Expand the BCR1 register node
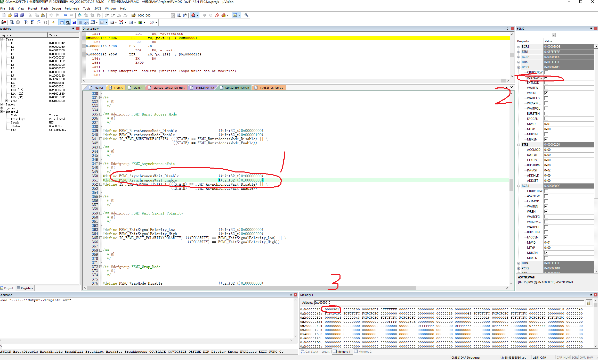Image resolution: width=599 pixels, height=364 pixels. point(519,47)
